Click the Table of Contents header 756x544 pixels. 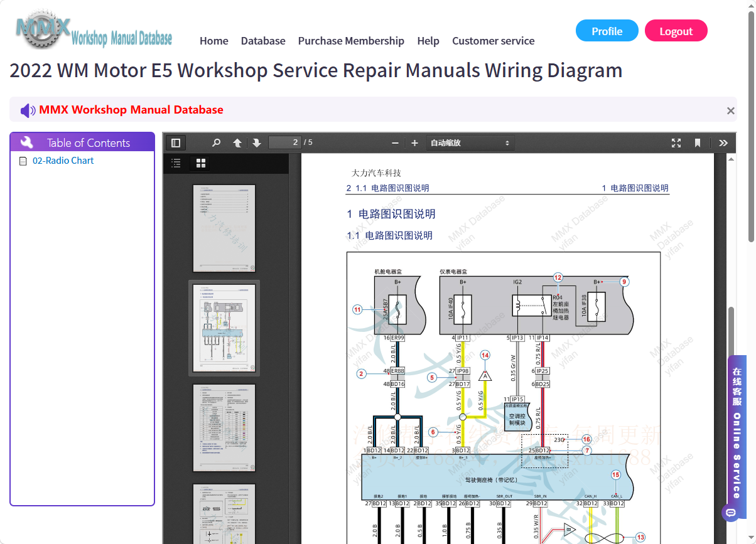pos(82,142)
